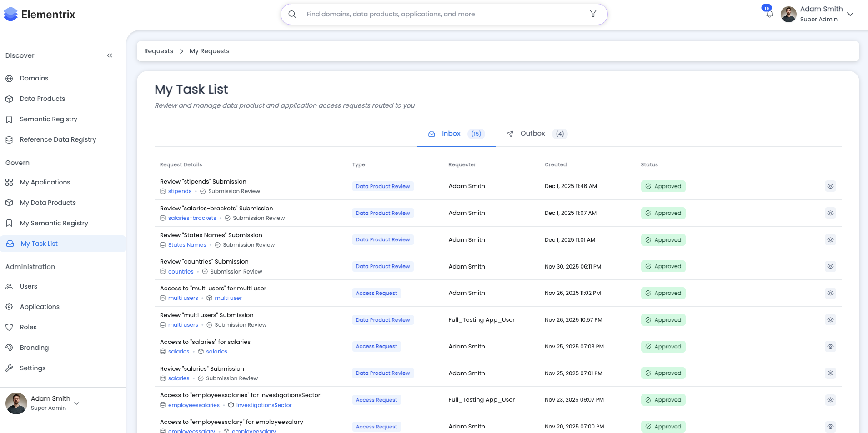Viewport: 868px width, 433px height.
Task: Select the Inbox tab
Action: click(451, 134)
